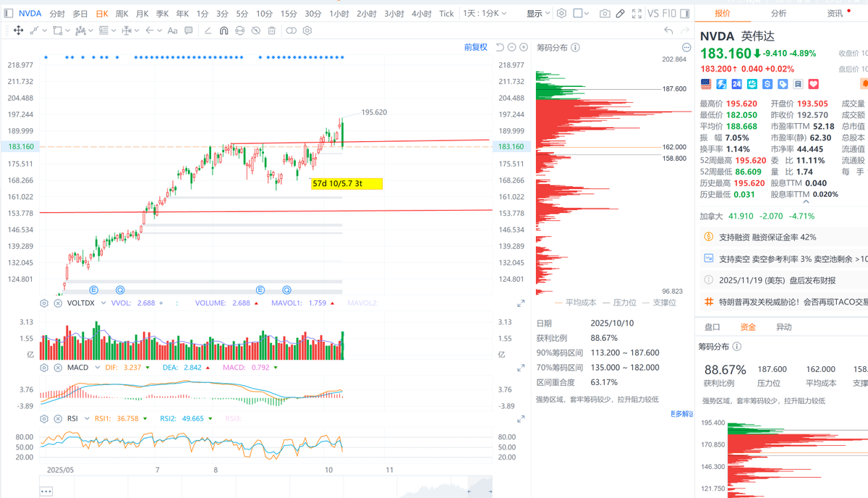Click the 24-hour trading badge
This screenshot has width=868, height=498.
pyautogui.click(x=736, y=85)
